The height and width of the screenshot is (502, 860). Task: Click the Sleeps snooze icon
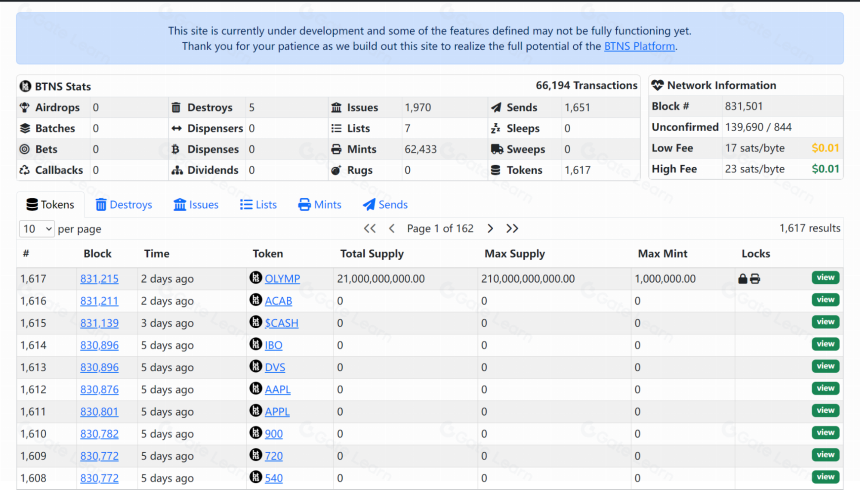tap(496, 128)
